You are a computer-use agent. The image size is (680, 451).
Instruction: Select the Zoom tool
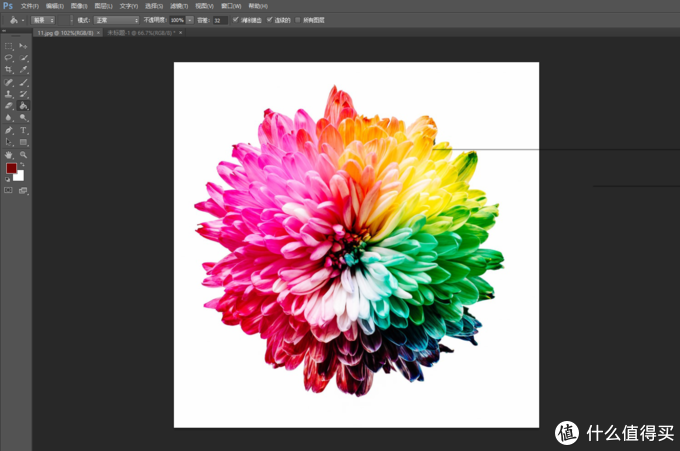pos(23,155)
